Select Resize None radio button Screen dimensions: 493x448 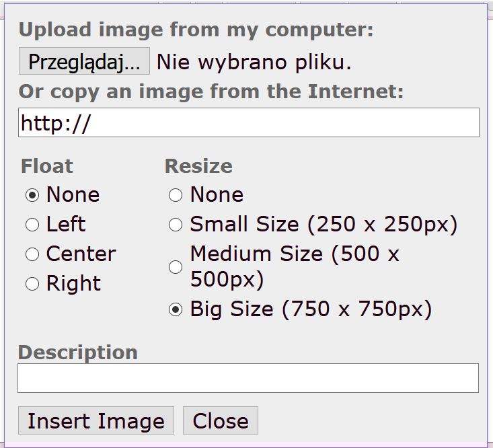click(x=176, y=195)
